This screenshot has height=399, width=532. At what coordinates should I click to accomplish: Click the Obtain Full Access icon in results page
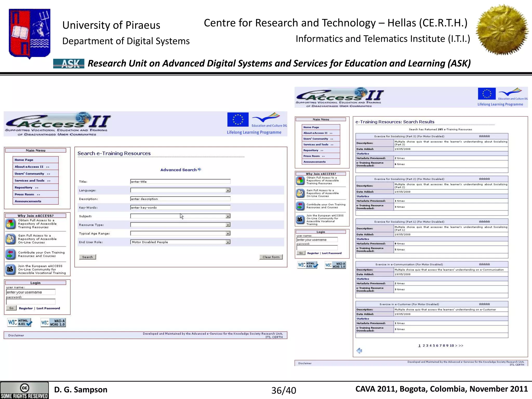tap(300, 181)
